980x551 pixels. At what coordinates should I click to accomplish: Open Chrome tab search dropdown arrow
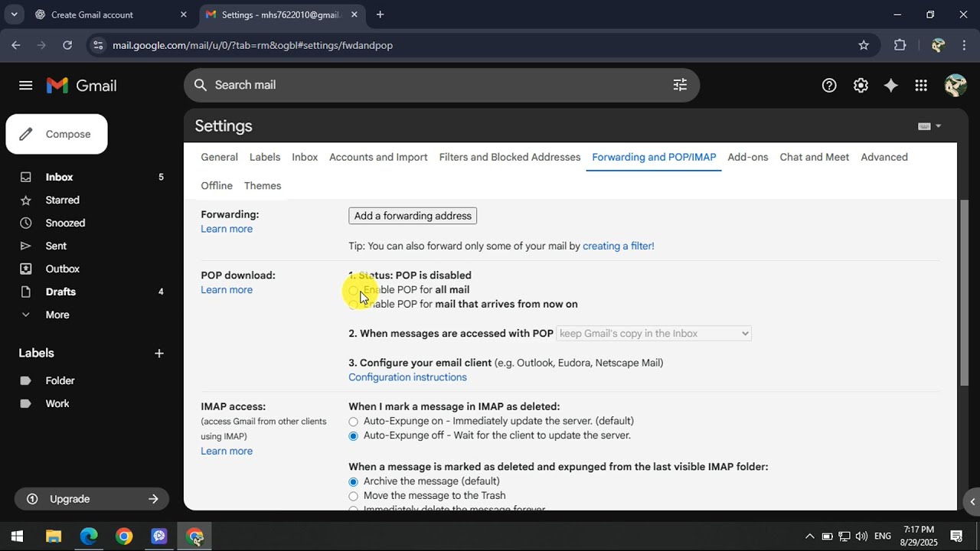14,15
